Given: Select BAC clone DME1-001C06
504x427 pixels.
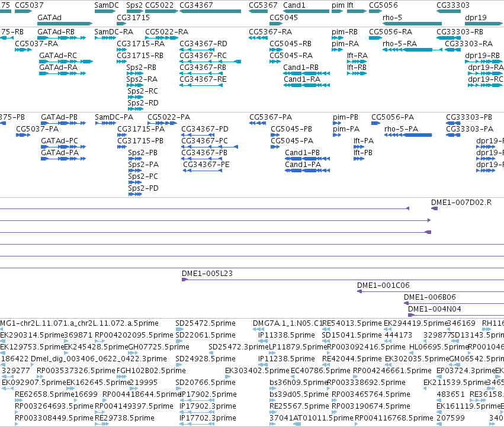Looking at the screenshot, I should pyautogui.click(x=431, y=291).
